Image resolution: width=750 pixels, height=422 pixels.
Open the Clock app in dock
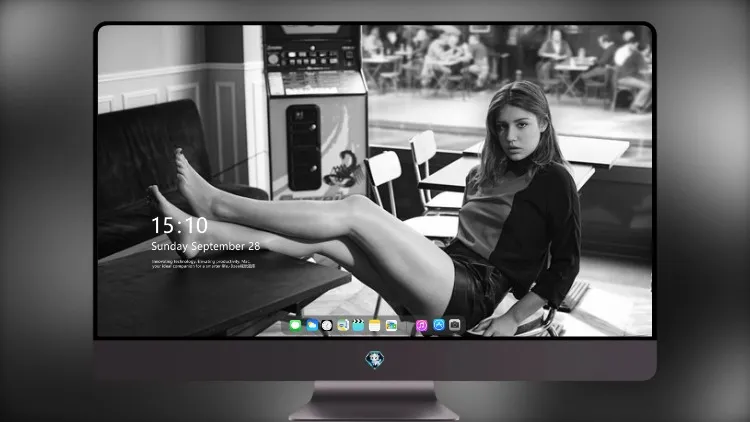coord(327,326)
